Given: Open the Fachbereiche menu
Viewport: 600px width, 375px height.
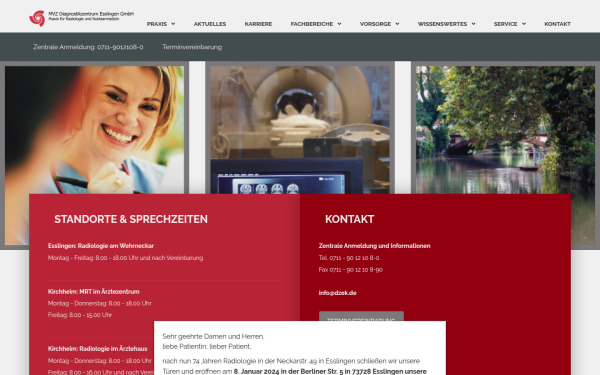Looking at the screenshot, I should click(x=311, y=24).
